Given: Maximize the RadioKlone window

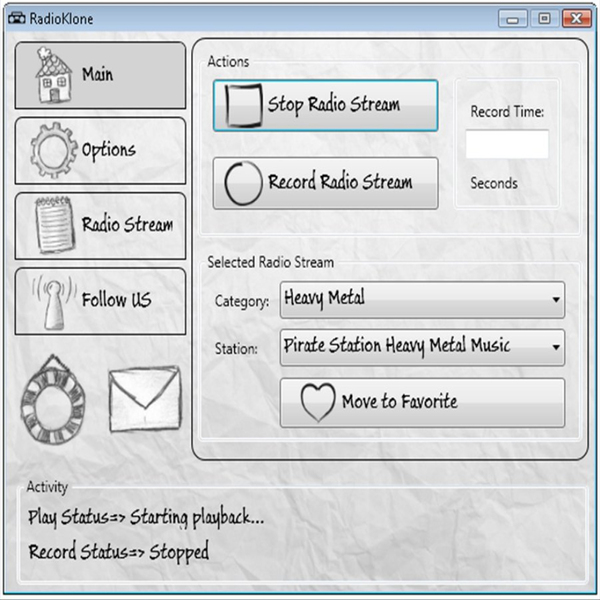Looking at the screenshot, I should 545,19.
